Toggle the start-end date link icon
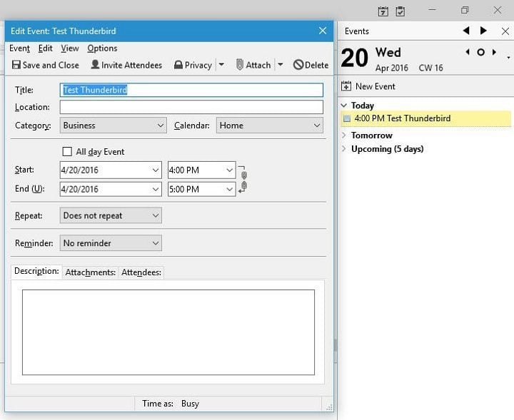This screenshot has height=420, width=514. [x=243, y=180]
